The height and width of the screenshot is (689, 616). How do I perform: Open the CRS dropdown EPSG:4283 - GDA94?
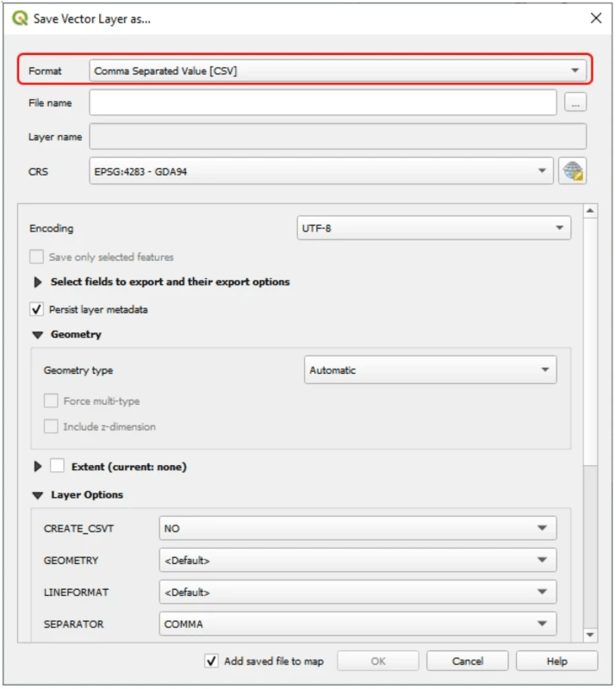(321, 171)
